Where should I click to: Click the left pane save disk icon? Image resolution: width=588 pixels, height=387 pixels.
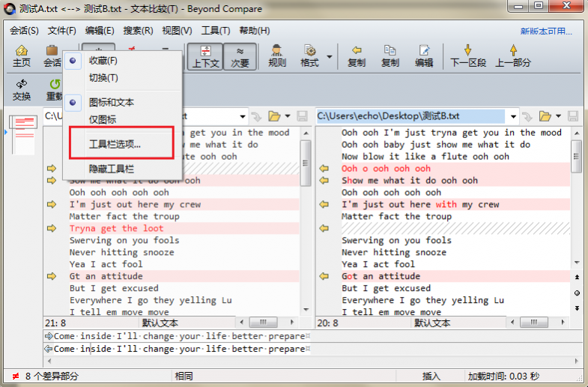(302, 116)
